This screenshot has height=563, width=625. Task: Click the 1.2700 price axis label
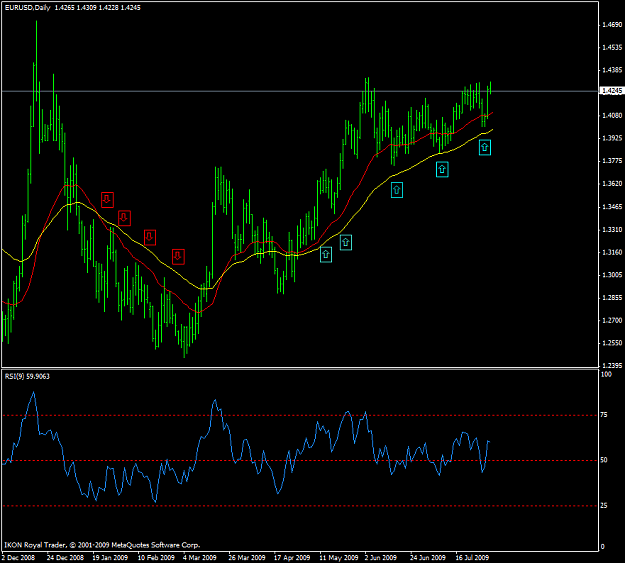pos(612,321)
